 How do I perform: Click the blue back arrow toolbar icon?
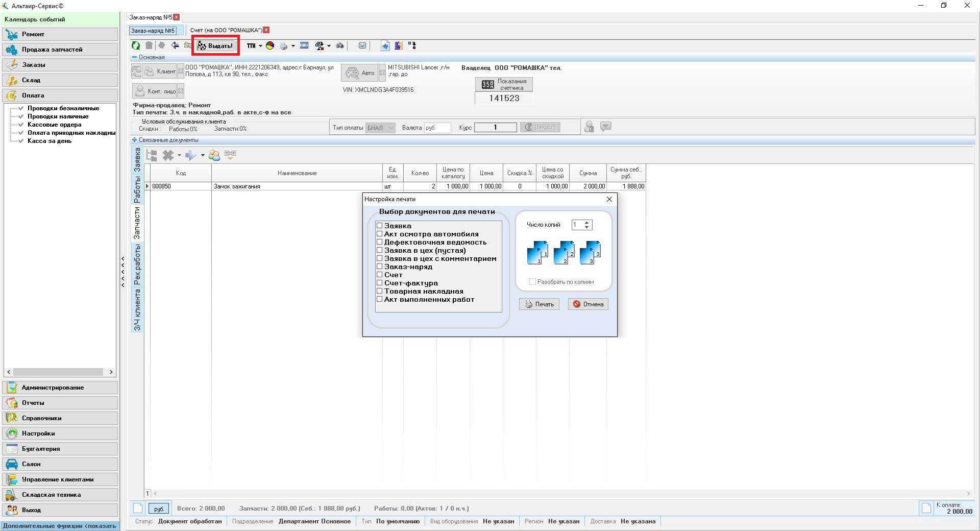point(175,45)
